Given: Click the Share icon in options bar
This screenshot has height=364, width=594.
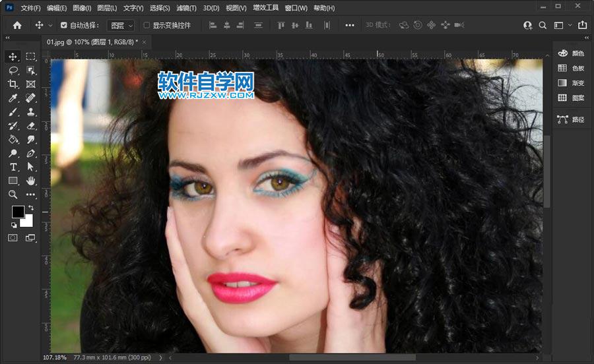Looking at the screenshot, I should coord(582,25).
